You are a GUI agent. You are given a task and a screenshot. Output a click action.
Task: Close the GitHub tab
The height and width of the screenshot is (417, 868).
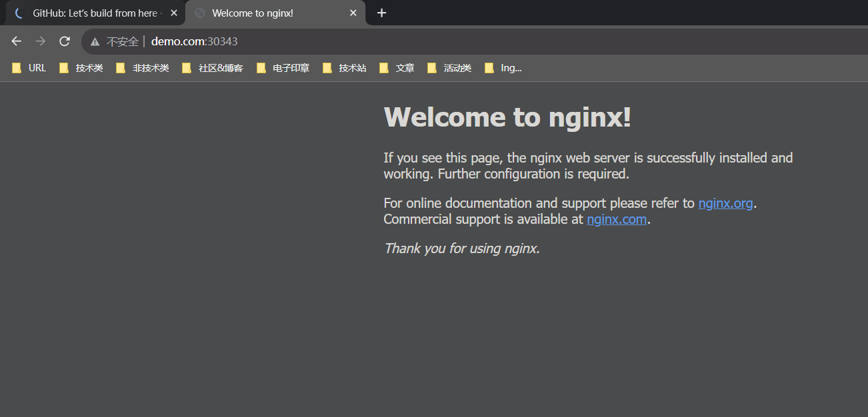(x=174, y=13)
